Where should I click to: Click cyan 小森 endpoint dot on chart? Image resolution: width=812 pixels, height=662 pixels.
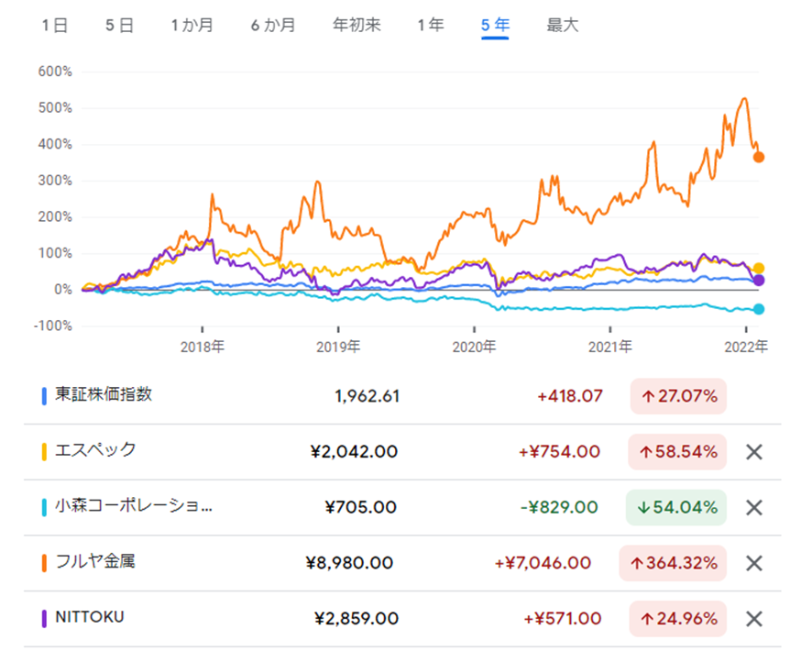[x=758, y=309]
